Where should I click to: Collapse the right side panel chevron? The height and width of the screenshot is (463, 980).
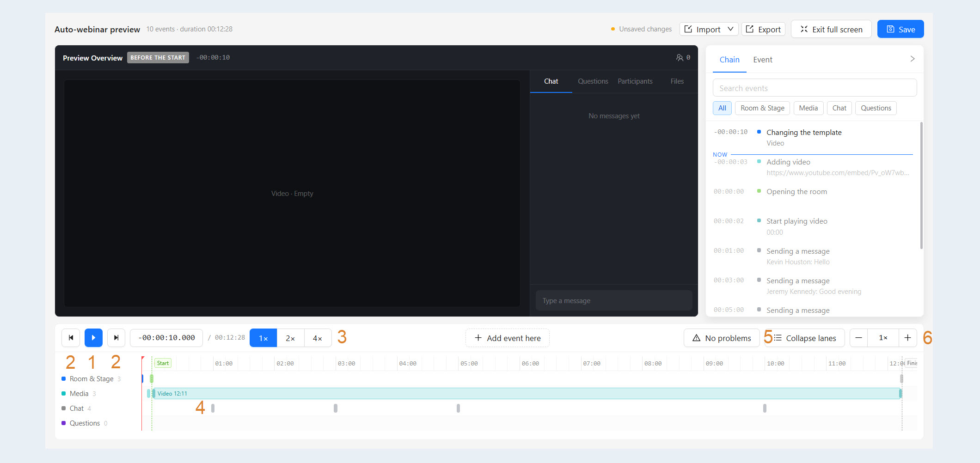[x=912, y=59]
